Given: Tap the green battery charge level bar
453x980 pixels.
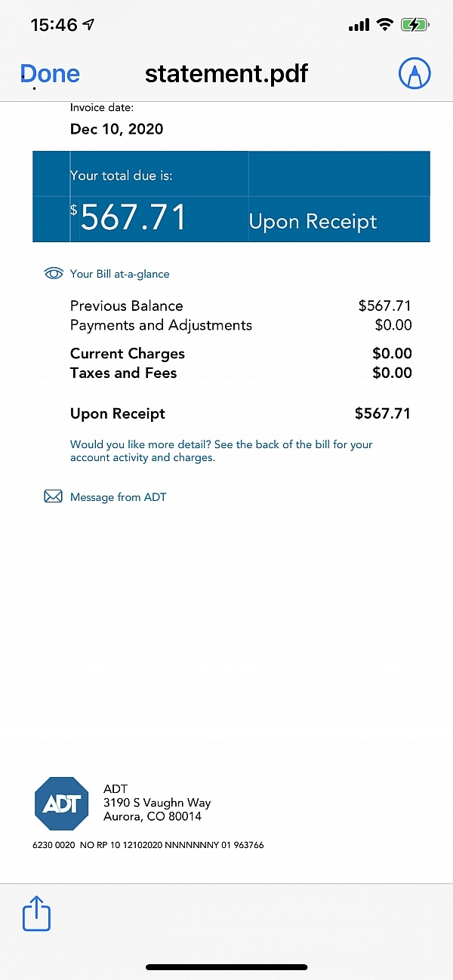Looking at the screenshot, I should [414, 23].
